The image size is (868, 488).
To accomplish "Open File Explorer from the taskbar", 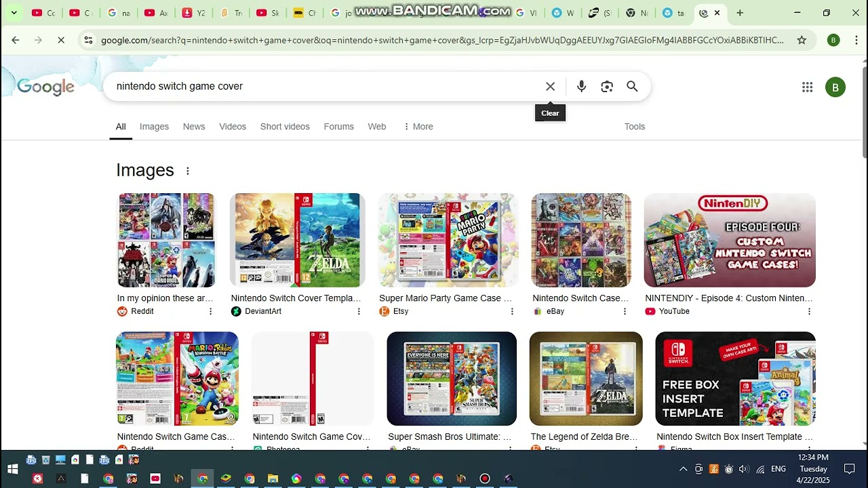I will 273,479.
